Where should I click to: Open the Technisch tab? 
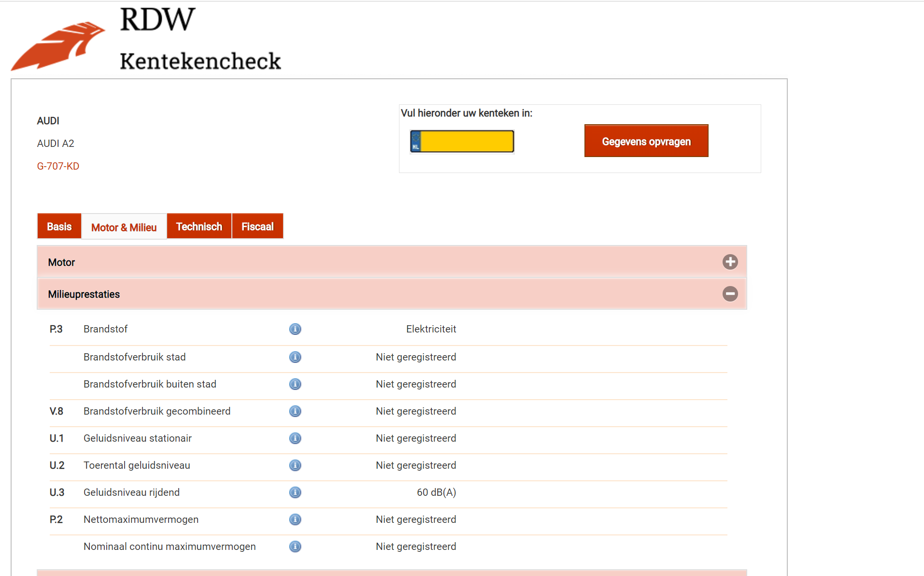click(x=199, y=226)
